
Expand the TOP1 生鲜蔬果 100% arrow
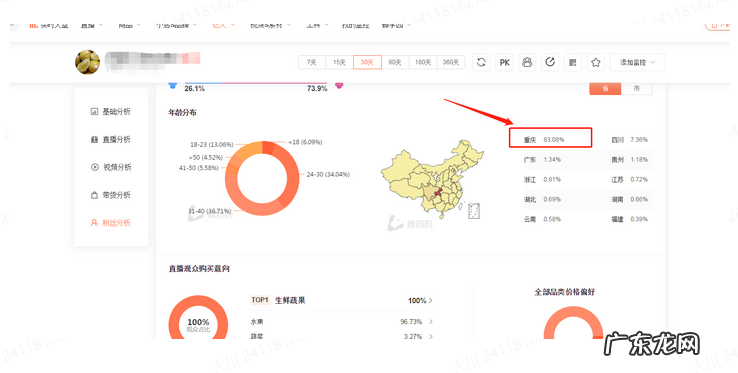click(x=431, y=300)
